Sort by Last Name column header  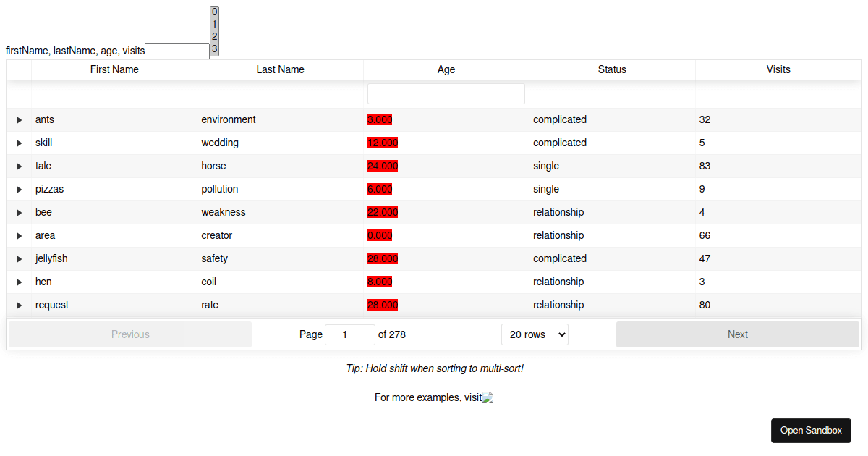[x=280, y=69]
